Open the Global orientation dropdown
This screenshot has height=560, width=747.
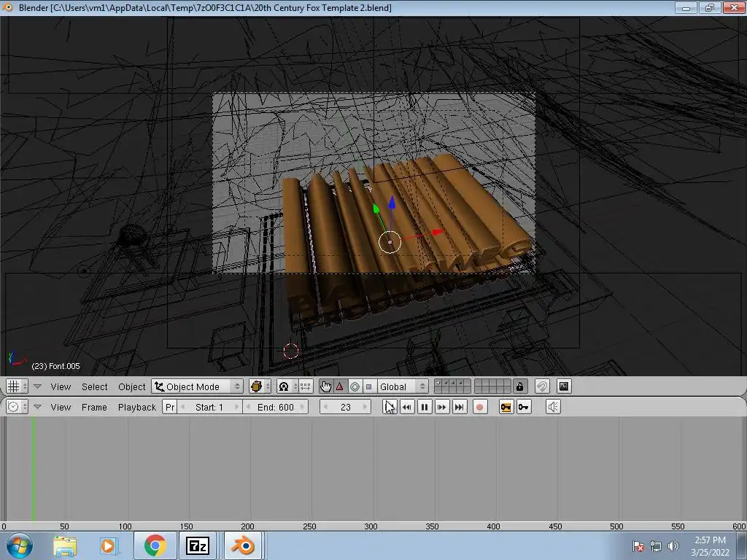(403, 386)
